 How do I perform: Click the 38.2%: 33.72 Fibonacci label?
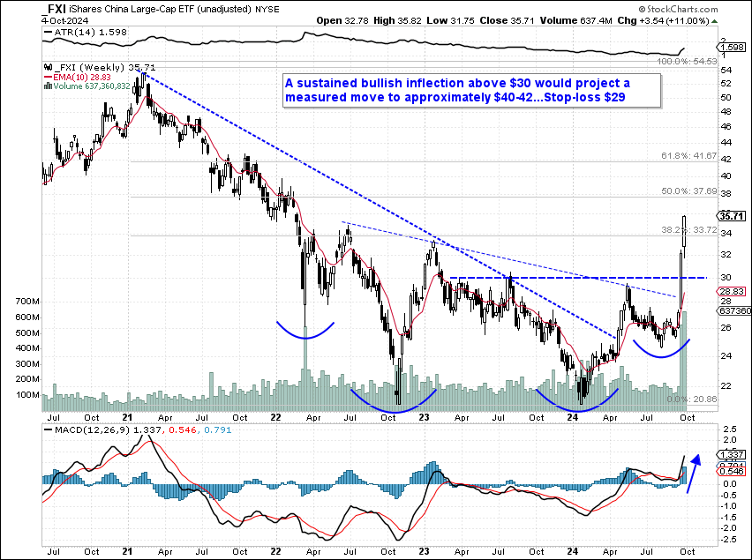(x=689, y=230)
